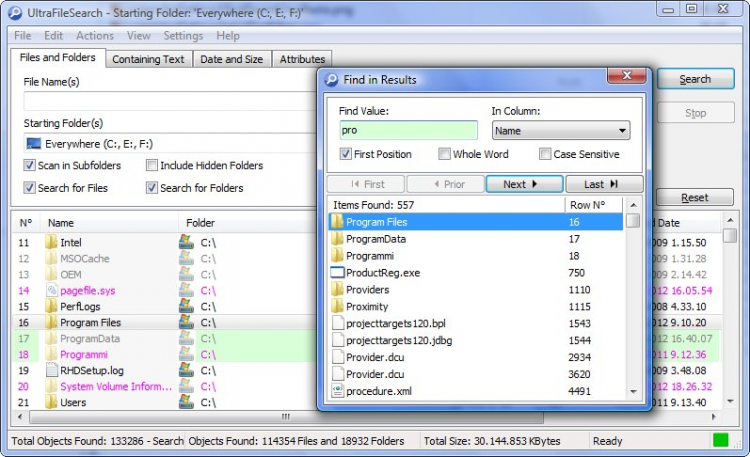Open the In Column dropdown
Screen dimensions: 750x457
(561, 130)
